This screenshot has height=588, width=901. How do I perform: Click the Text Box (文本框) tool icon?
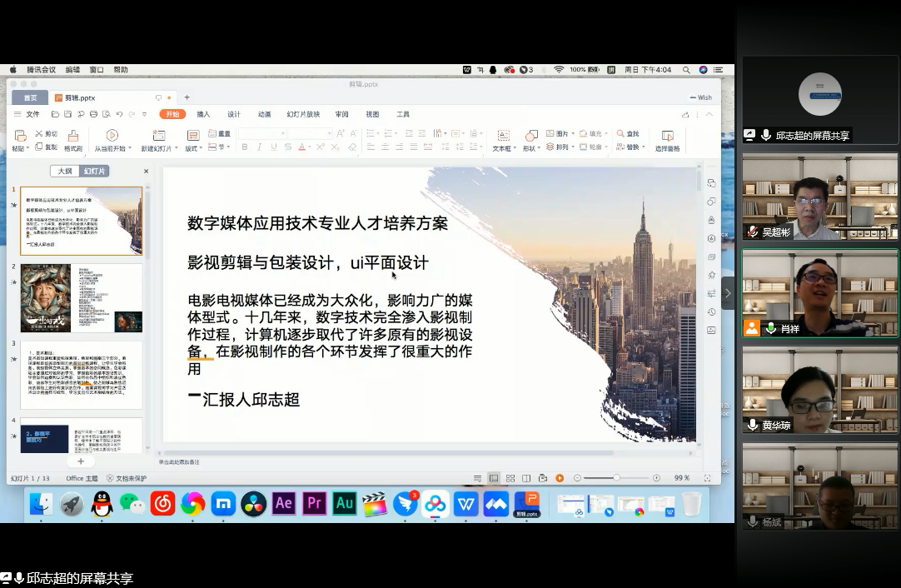click(502, 136)
